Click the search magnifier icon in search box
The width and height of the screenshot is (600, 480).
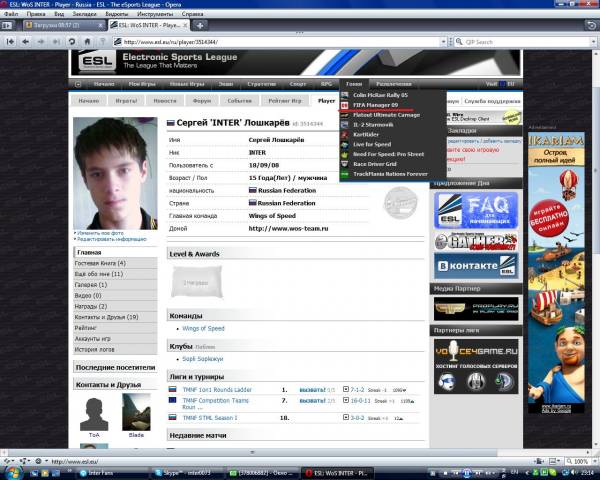[x=459, y=42]
